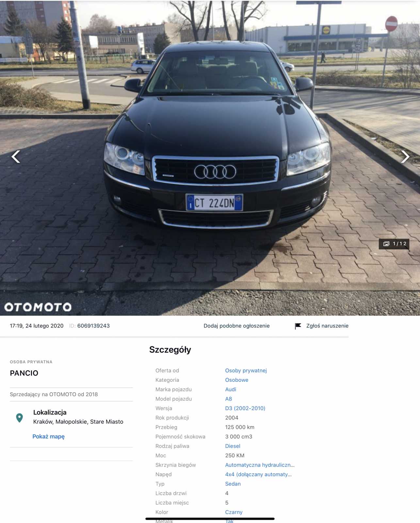Open the 'A8' model link

tap(229, 399)
